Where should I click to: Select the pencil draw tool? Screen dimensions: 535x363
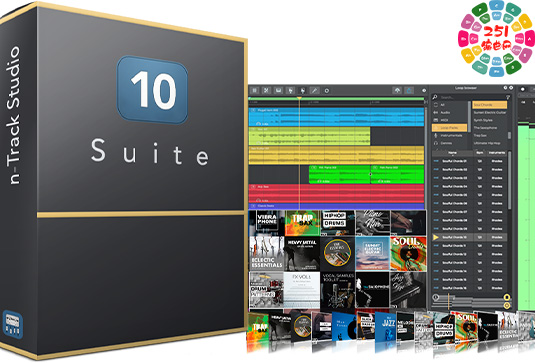point(314,90)
